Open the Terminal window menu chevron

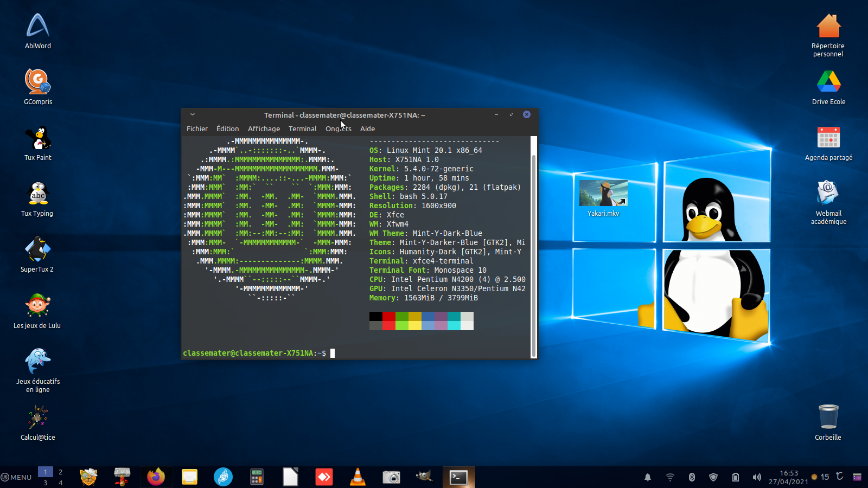click(x=193, y=114)
